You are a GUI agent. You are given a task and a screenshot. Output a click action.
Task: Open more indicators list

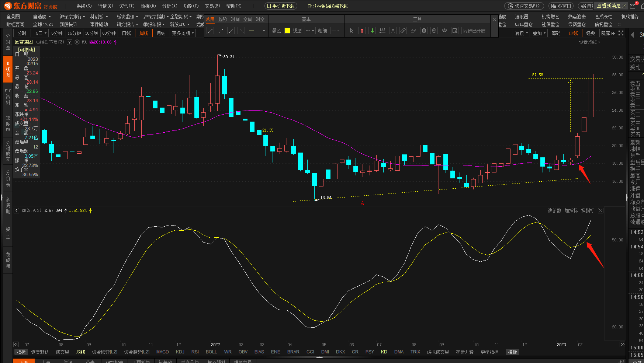tap(489, 352)
